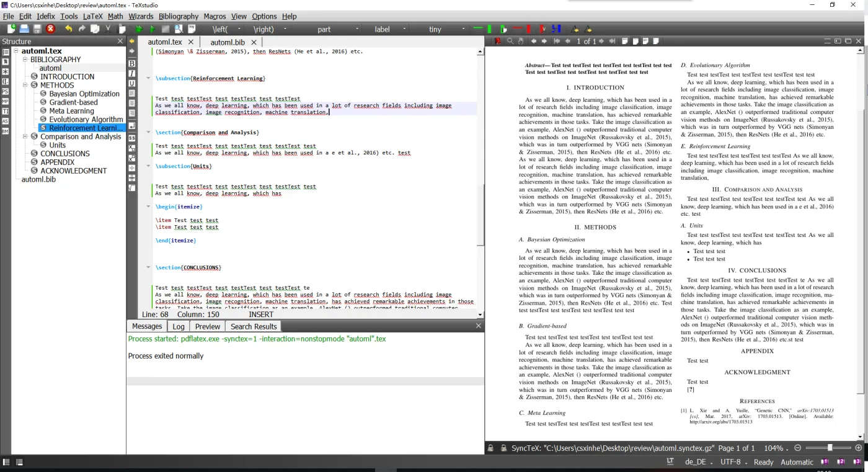This screenshot has width=868, height=472.
Task: Go to the last page in the PDF viewer
Action: [x=612, y=41]
